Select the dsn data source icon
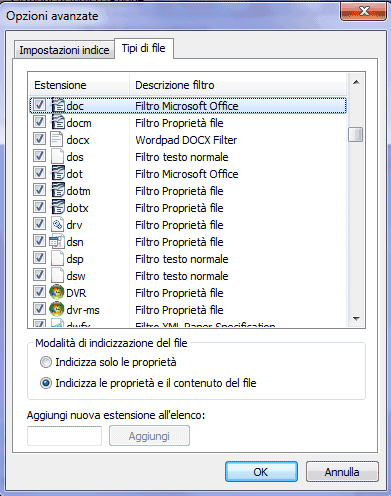391x496 pixels. coord(57,242)
